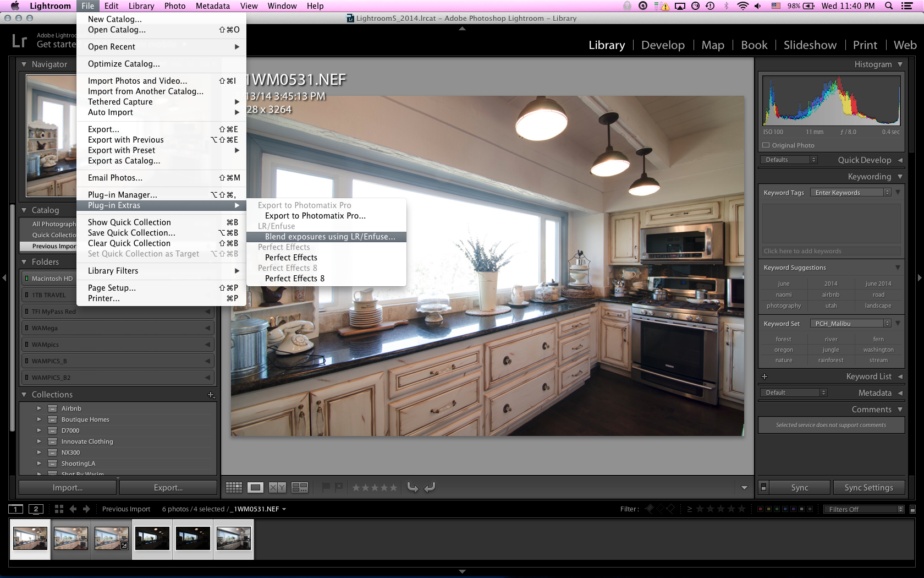The width and height of the screenshot is (924, 578).
Task: Filter by red color label
Action: tap(760, 509)
